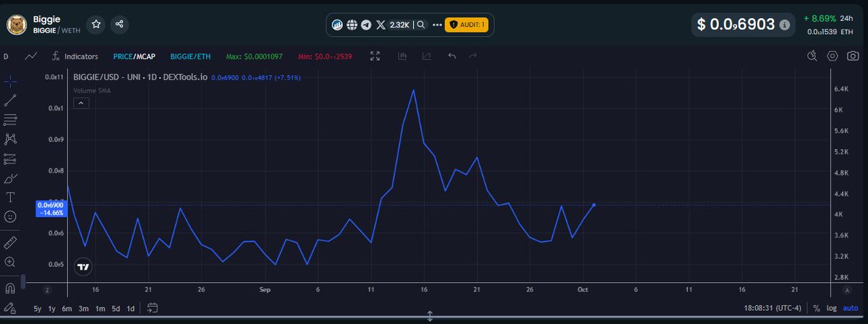Add Biggie to favorites with star icon
This screenshot has height=324, width=868.
(x=95, y=25)
